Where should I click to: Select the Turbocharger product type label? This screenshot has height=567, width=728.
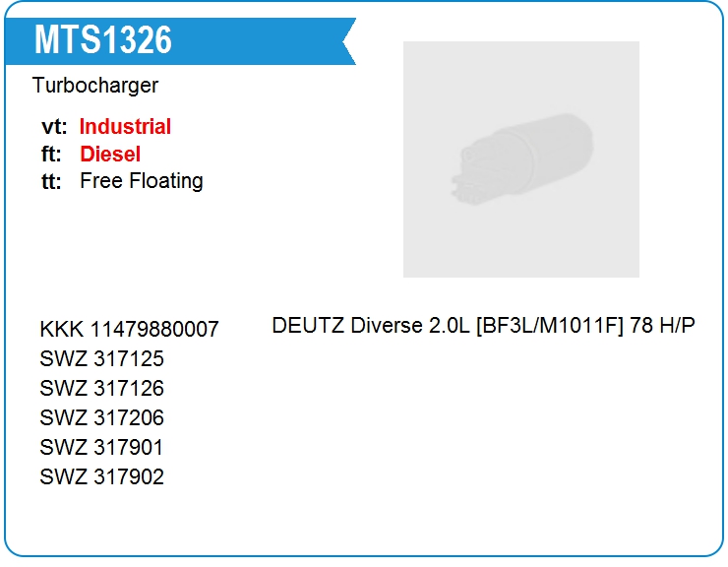pos(95,86)
